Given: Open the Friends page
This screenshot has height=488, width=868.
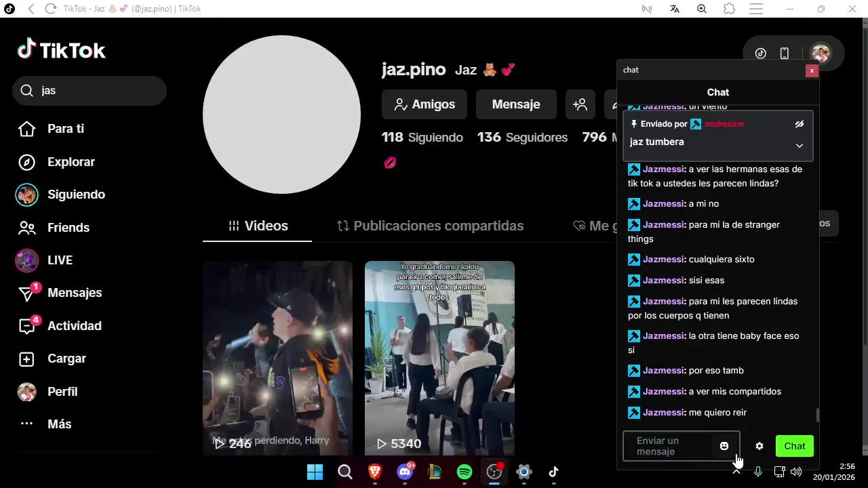Looking at the screenshot, I should point(54,228).
